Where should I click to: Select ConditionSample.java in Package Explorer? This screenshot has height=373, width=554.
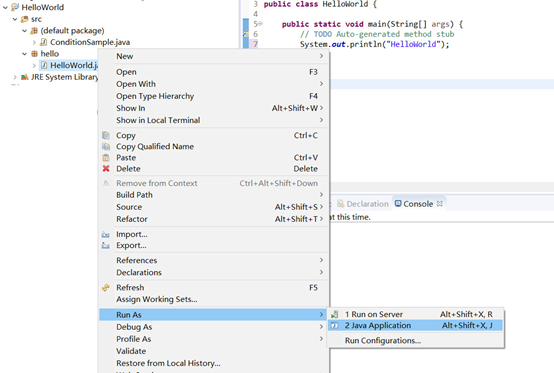[x=90, y=42]
